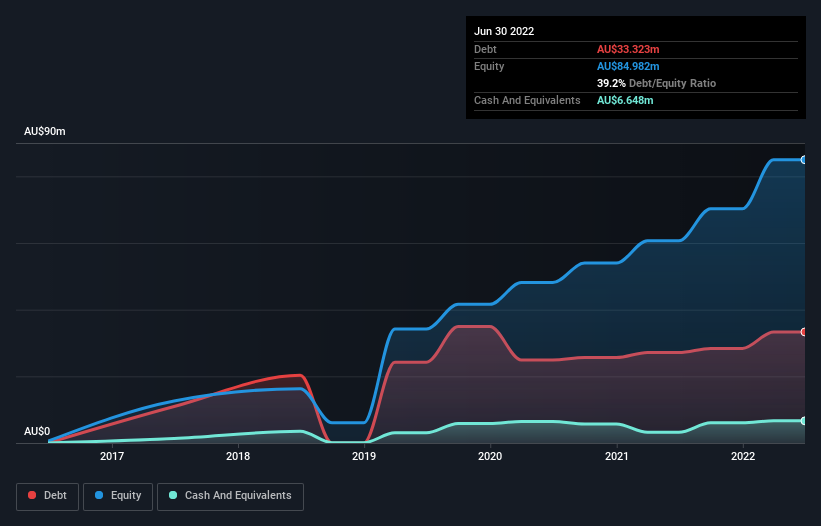Click Cash And Equivalents tooltip label

[527, 100]
